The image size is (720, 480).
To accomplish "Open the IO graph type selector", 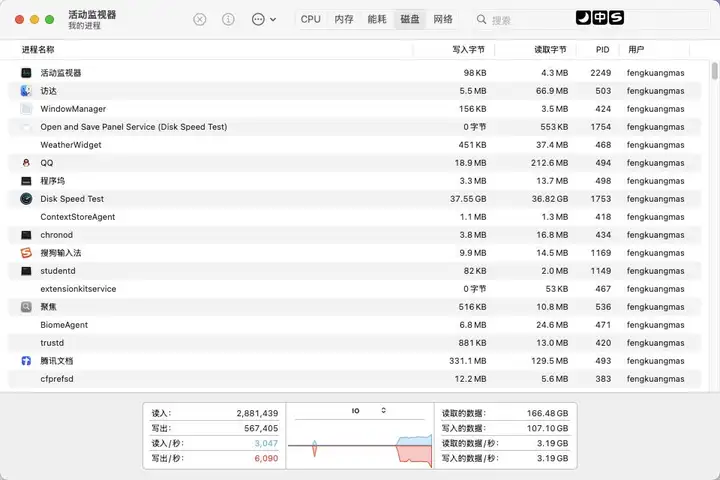I will click(x=369, y=411).
